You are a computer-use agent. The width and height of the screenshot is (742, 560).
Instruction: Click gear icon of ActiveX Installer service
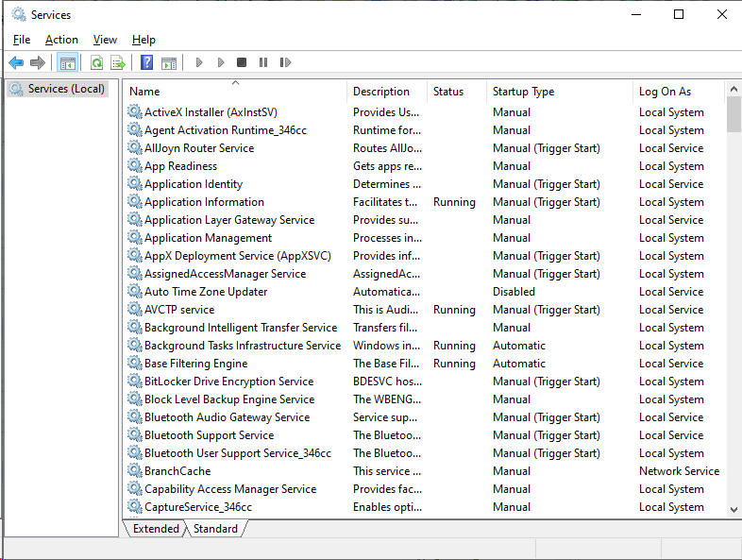point(135,112)
